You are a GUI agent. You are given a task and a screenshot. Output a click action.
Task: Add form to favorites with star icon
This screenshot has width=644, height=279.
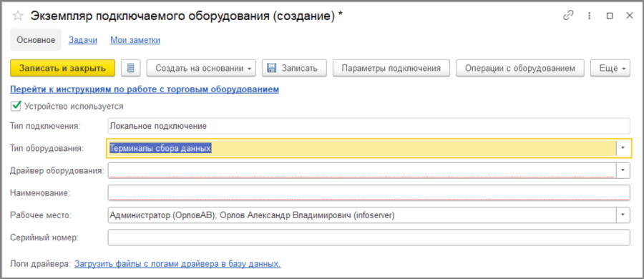point(18,16)
